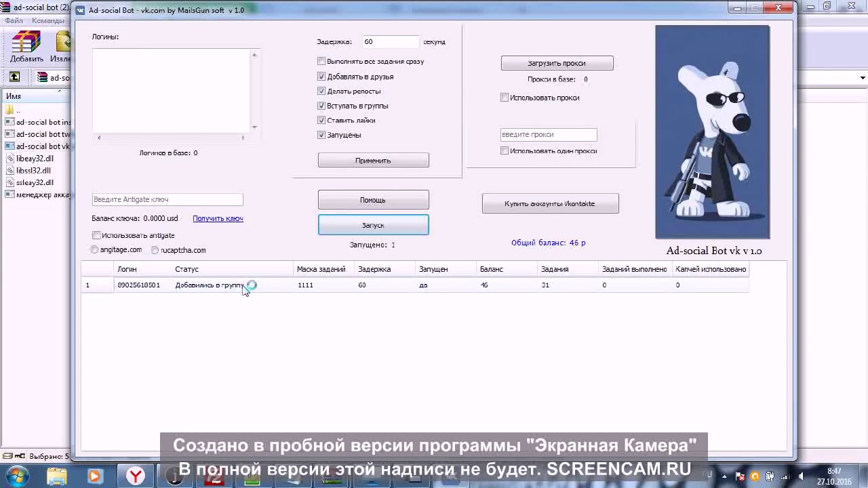Click the 'Имя' column header in WinRAR
Image resolution: width=868 pixels, height=488 pixels.
35,96
